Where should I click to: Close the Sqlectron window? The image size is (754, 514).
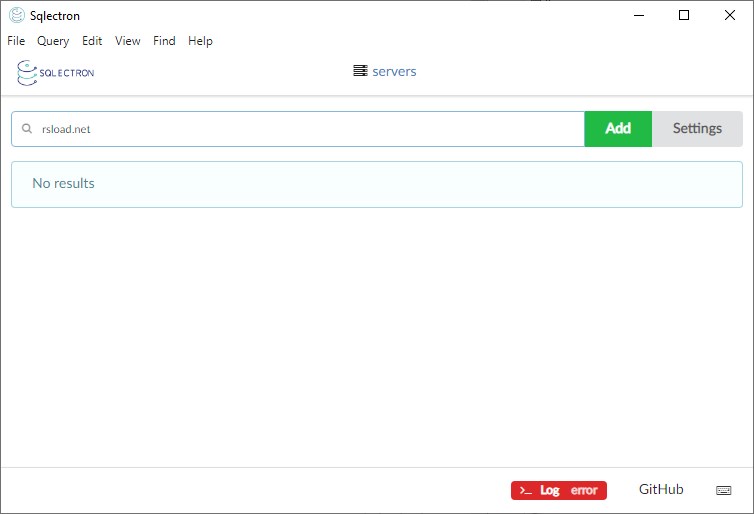click(x=729, y=15)
